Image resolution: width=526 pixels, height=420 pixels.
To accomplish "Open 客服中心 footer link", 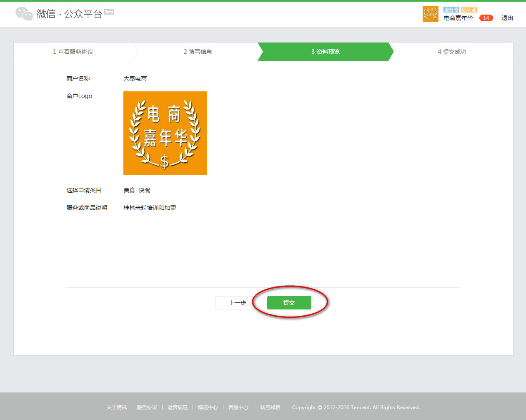I will [238, 407].
